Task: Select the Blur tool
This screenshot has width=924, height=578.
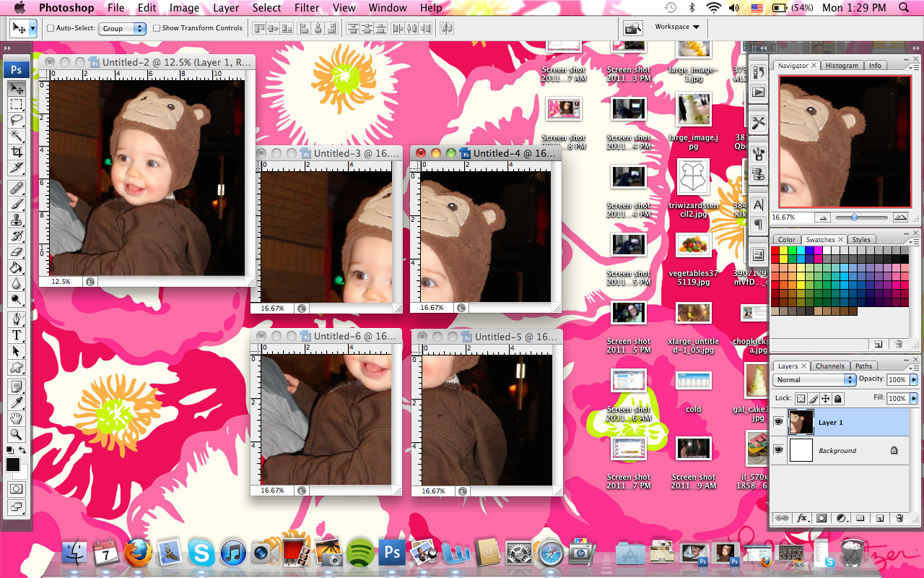Action: (x=17, y=283)
